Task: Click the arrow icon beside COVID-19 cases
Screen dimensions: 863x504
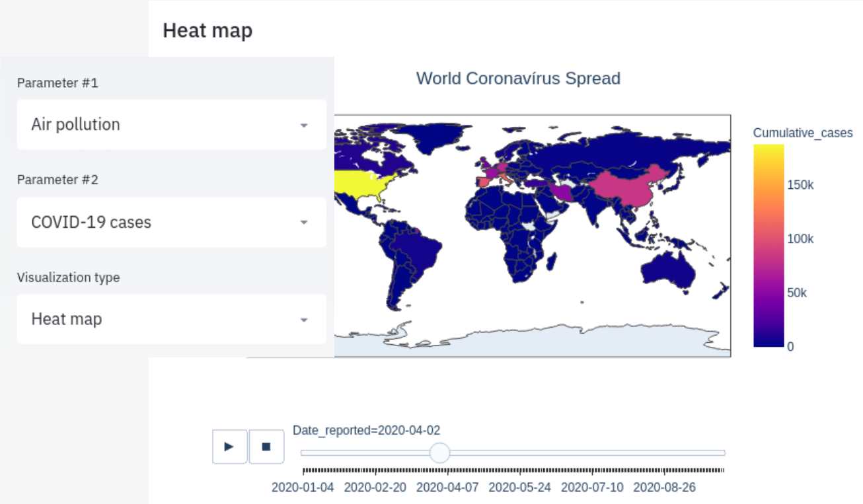Action: (x=304, y=223)
